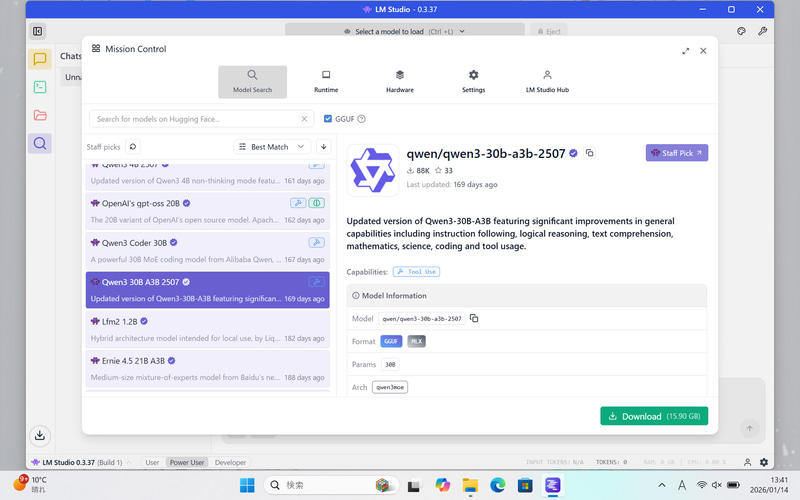
Task: Open the Chat view in sidebar
Action: point(40,59)
